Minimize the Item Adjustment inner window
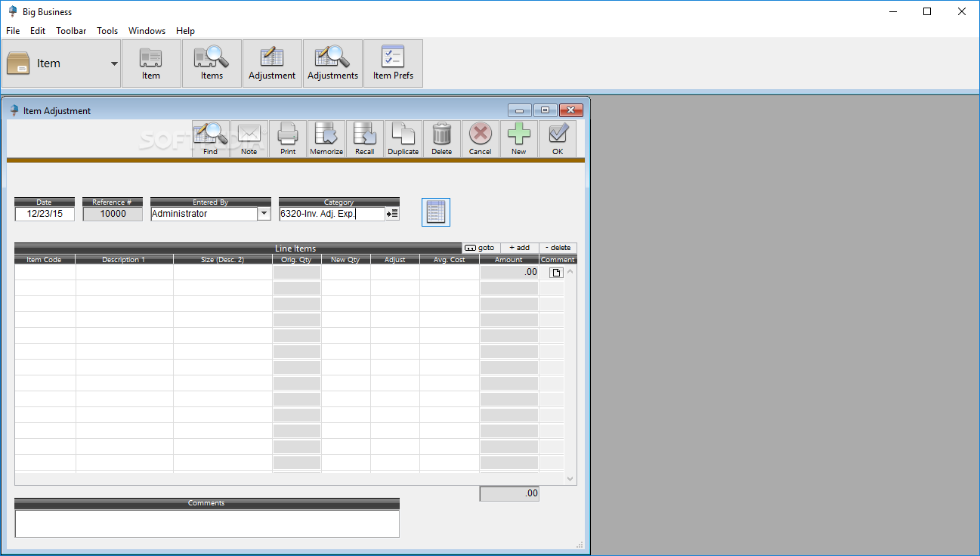This screenshot has height=556, width=980. click(520, 110)
